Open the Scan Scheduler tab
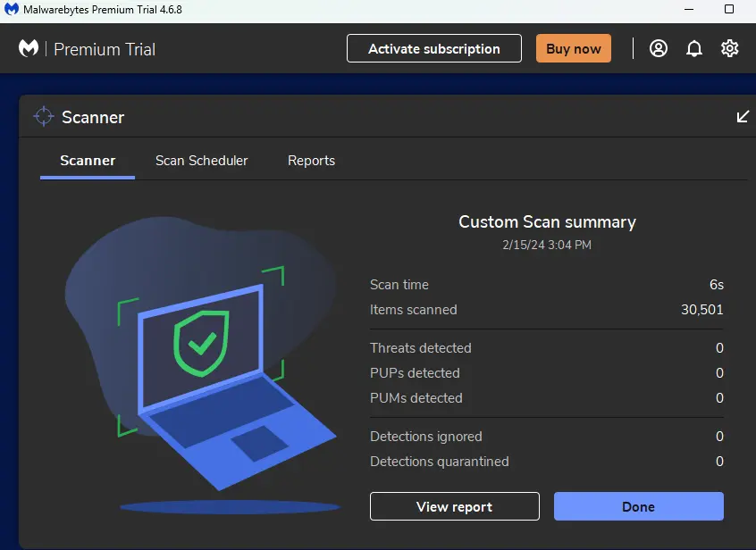 (202, 161)
